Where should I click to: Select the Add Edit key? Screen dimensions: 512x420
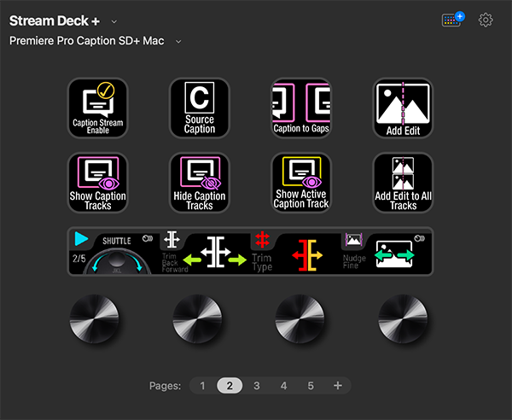(403, 108)
